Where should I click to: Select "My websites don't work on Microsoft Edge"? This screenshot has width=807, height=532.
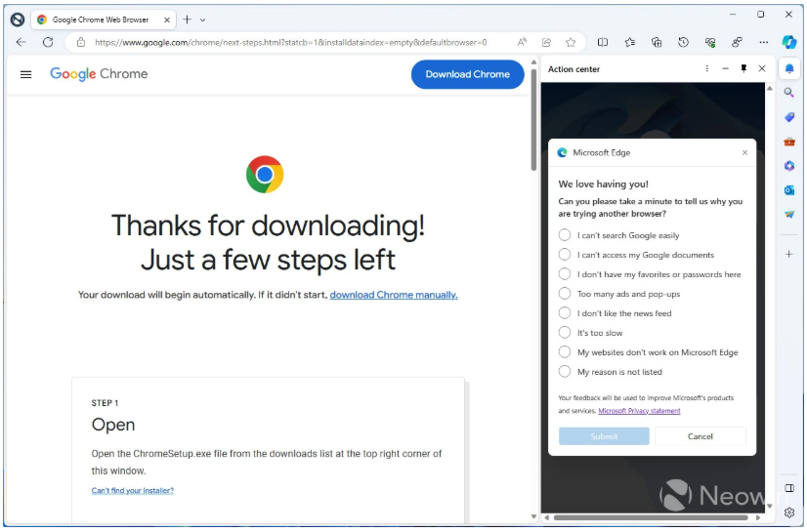click(648, 352)
